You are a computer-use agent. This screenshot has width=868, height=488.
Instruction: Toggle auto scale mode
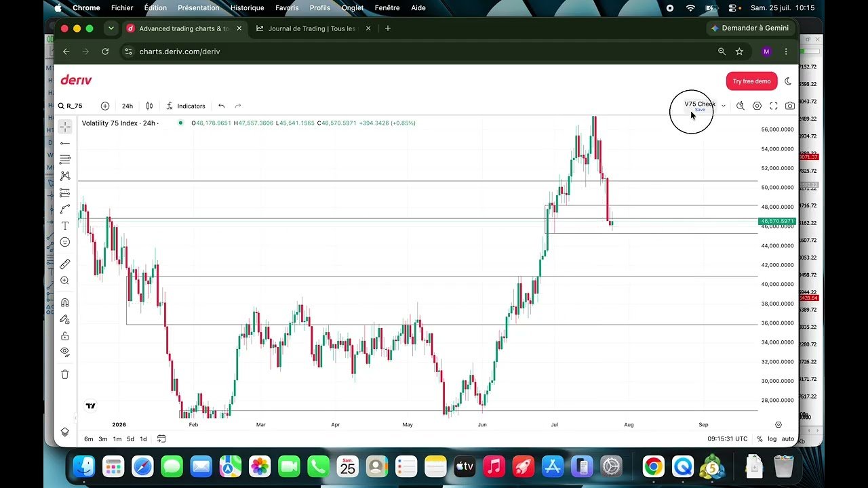[788, 439]
